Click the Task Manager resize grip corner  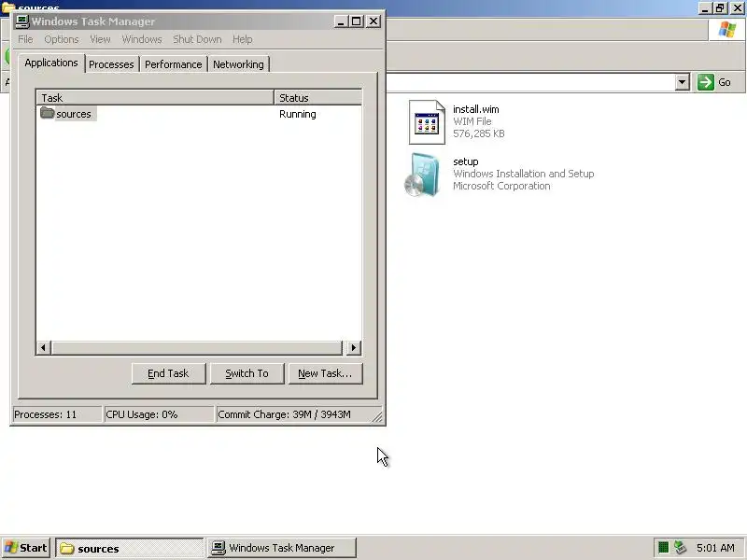377,417
